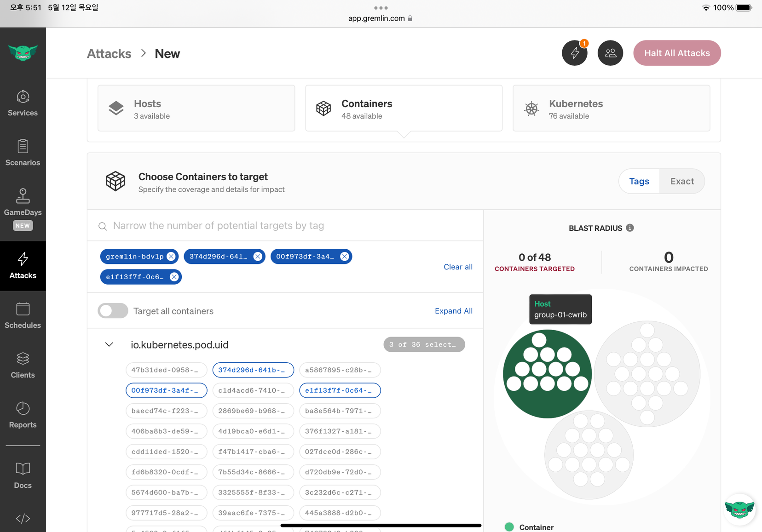
Task: Collapse the io.kubernetes.pod.uid group
Action: coord(109,344)
